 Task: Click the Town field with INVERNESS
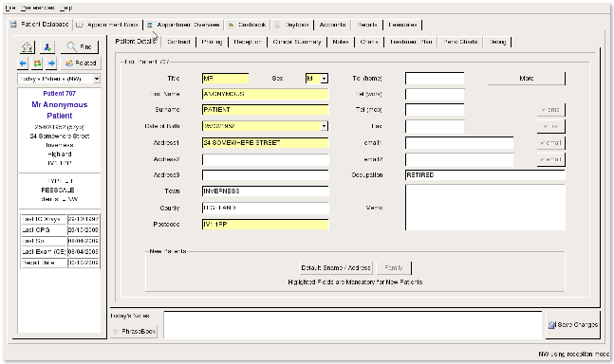[266, 191]
